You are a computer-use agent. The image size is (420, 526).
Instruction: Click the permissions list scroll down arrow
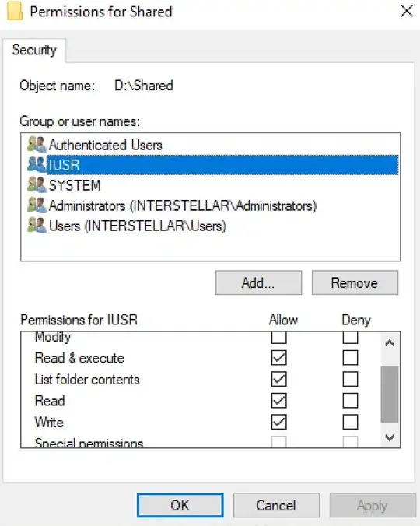[390, 437]
